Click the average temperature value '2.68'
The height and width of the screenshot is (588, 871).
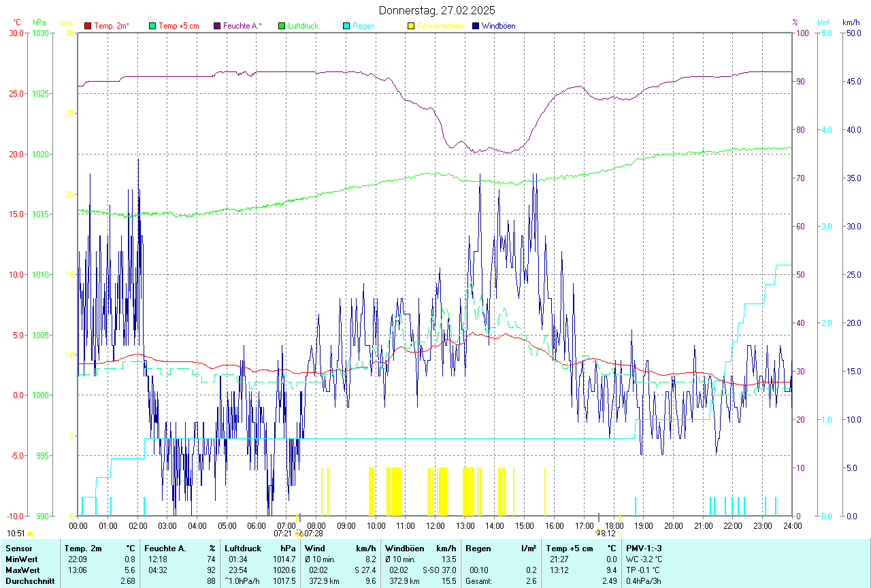(x=128, y=581)
